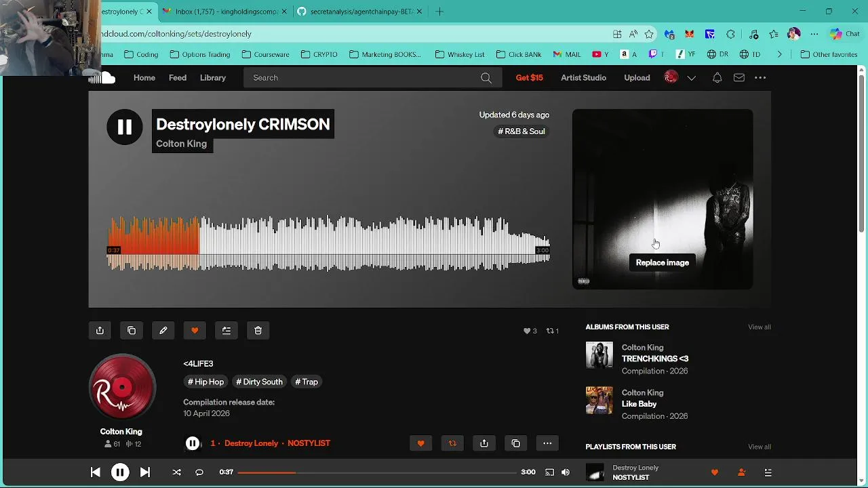The height and width of the screenshot is (488, 868).
Task: Open the Home tab
Action: [x=144, y=78]
